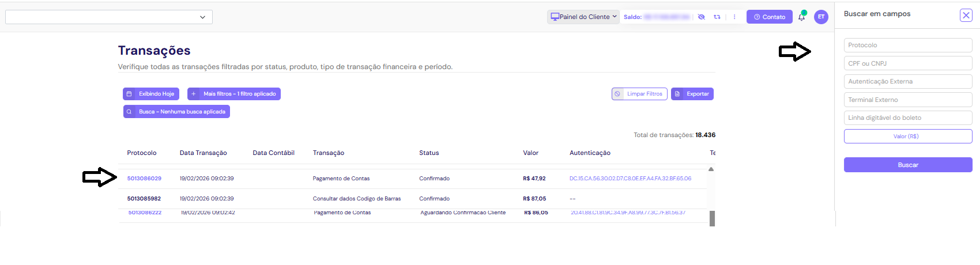Focus the Protocolo search field
The height and width of the screenshot is (265, 980).
pos(907,45)
